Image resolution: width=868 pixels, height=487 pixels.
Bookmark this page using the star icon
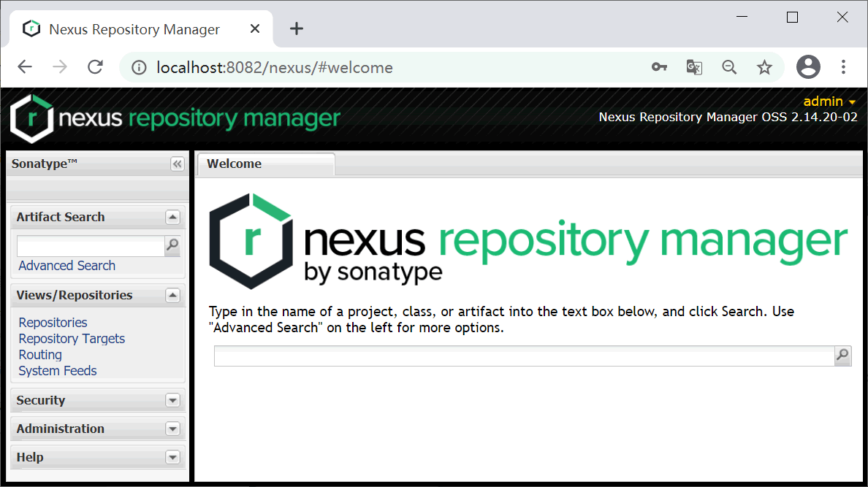[x=764, y=66]
